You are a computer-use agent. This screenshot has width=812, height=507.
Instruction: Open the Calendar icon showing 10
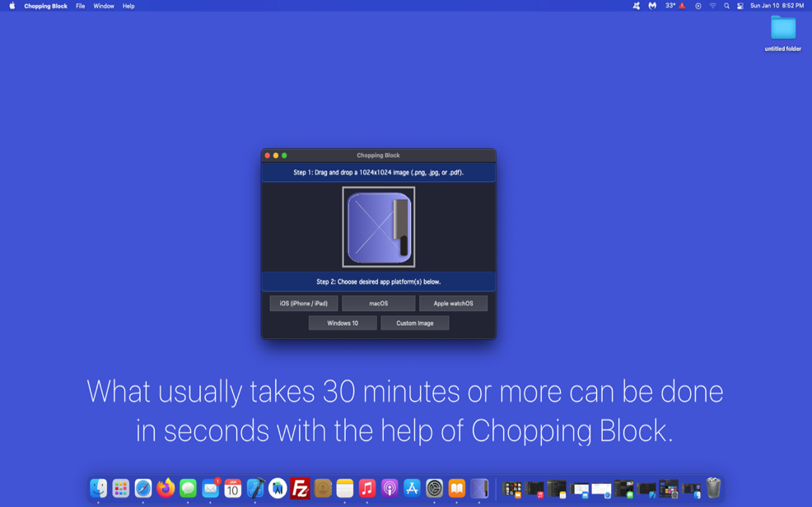(232, 488)
